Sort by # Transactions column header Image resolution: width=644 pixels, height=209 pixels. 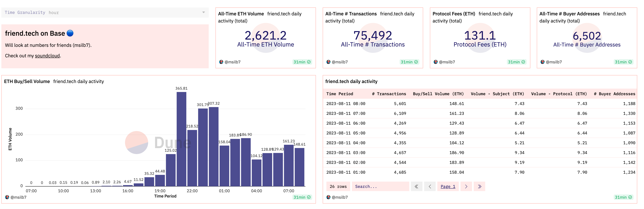(389, 94)
